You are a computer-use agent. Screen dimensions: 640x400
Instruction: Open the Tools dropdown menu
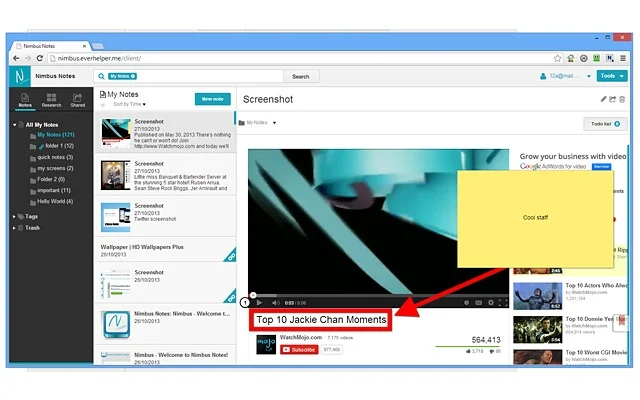(612, 76)
